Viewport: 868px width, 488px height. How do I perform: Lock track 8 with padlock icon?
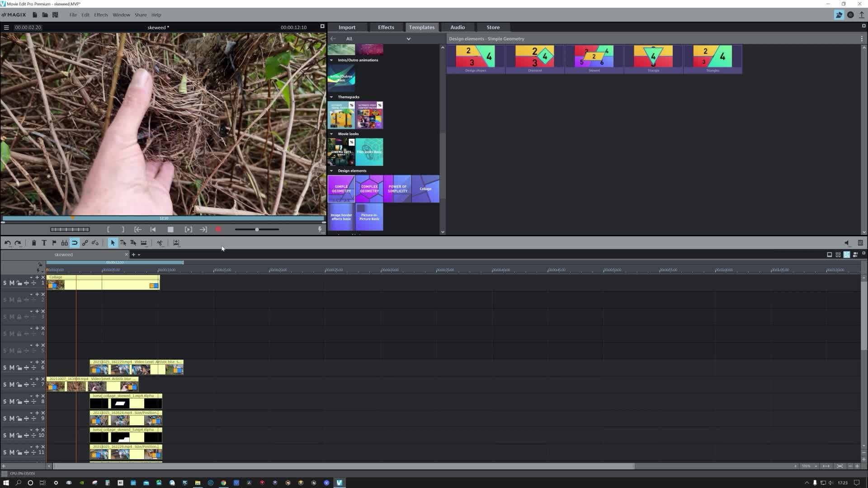point(19,402)
